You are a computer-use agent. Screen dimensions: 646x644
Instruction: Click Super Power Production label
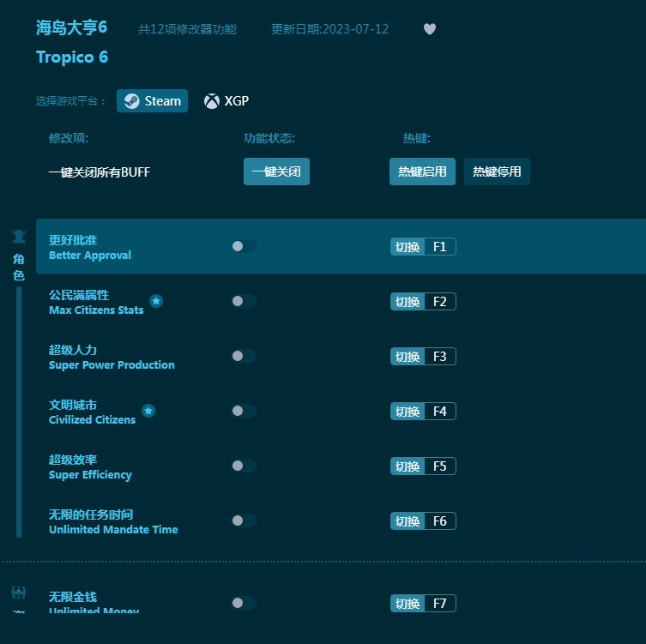point(112,364)
